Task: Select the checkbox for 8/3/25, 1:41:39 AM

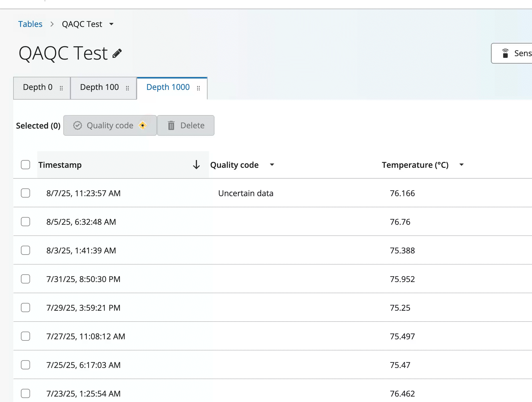Action: tap(25, 250)
